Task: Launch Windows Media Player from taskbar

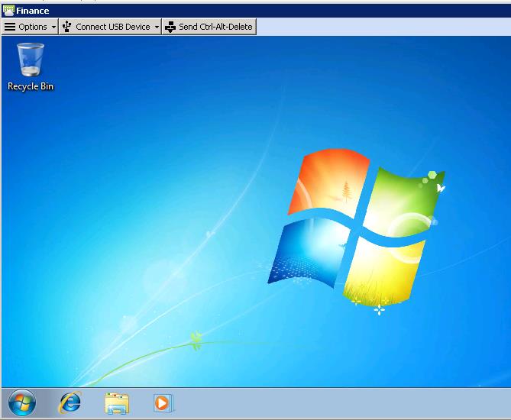Action: click(163, 402)
